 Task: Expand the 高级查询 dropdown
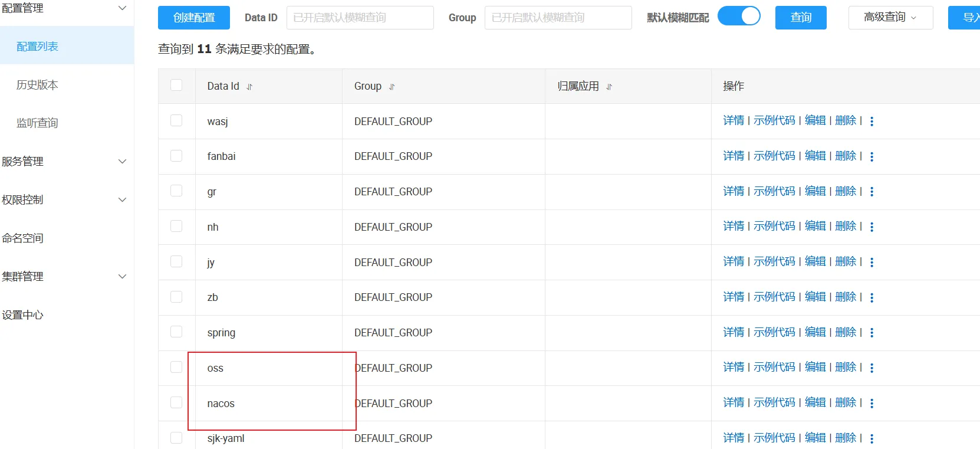click(890, 18)
